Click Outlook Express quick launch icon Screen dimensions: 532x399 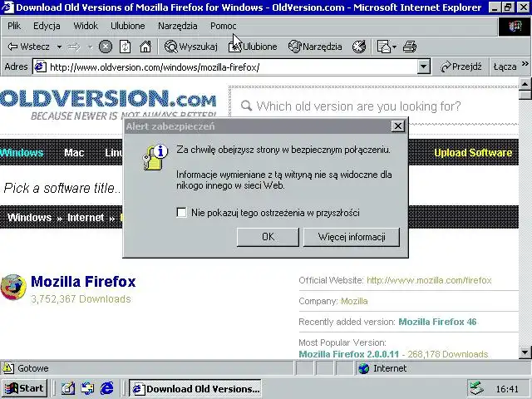tap(87, 388)
